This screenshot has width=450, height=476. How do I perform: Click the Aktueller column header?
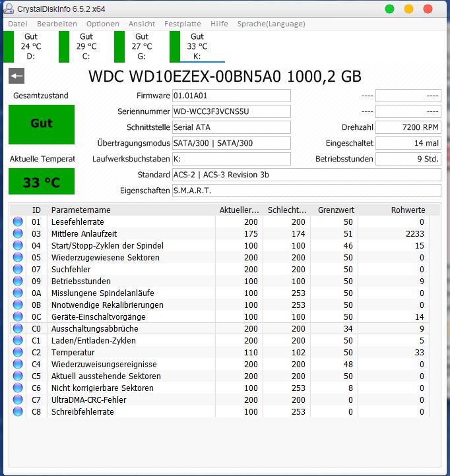click(239, 210)
